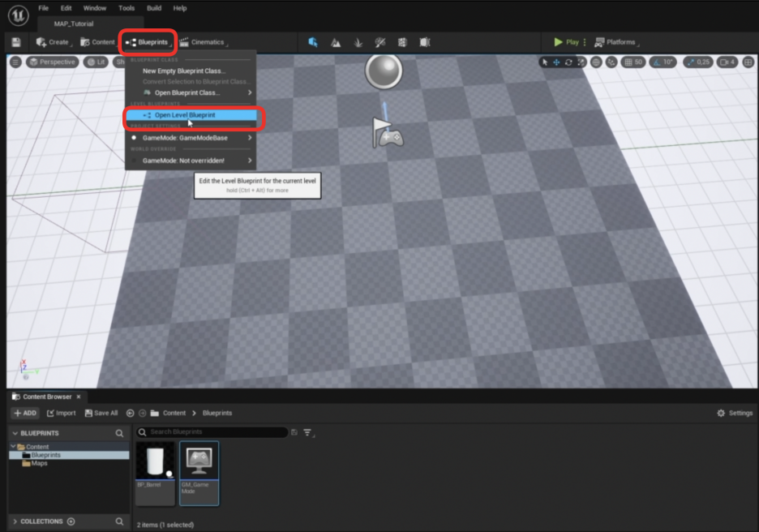The width and height of the screenshot is (759, 532).
Task: Toggle scale snapping icon beside 0,25
Action: click(691, 62)
